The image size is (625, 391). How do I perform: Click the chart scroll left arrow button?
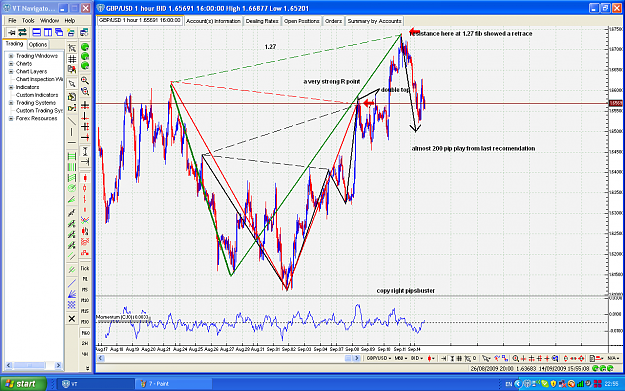101,358
